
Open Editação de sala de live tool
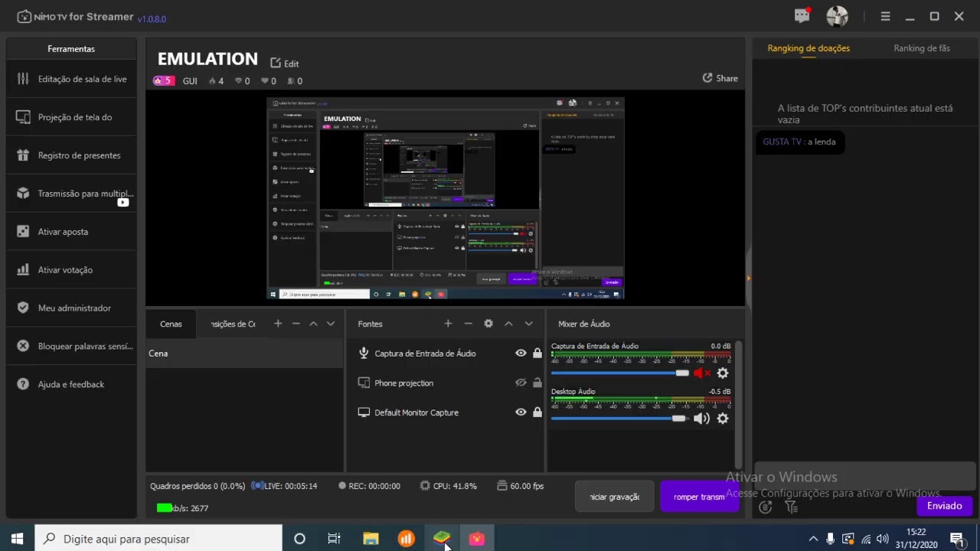(71, 79)
